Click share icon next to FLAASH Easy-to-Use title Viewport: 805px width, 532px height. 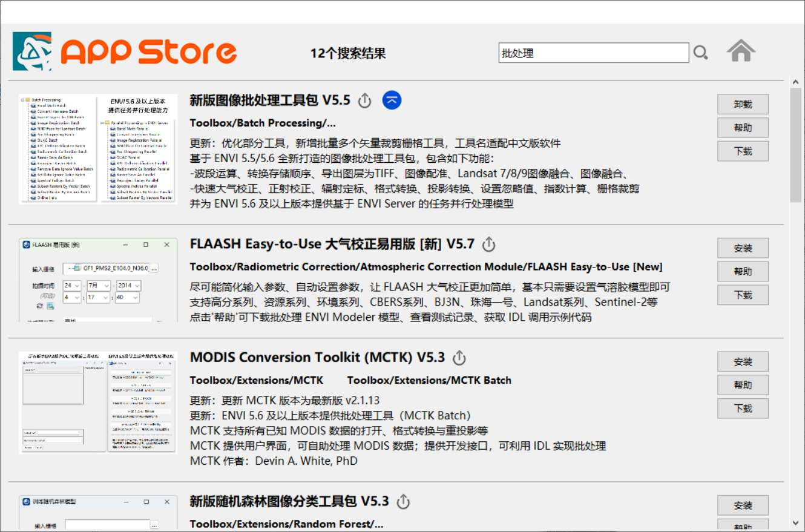point(489,245)
